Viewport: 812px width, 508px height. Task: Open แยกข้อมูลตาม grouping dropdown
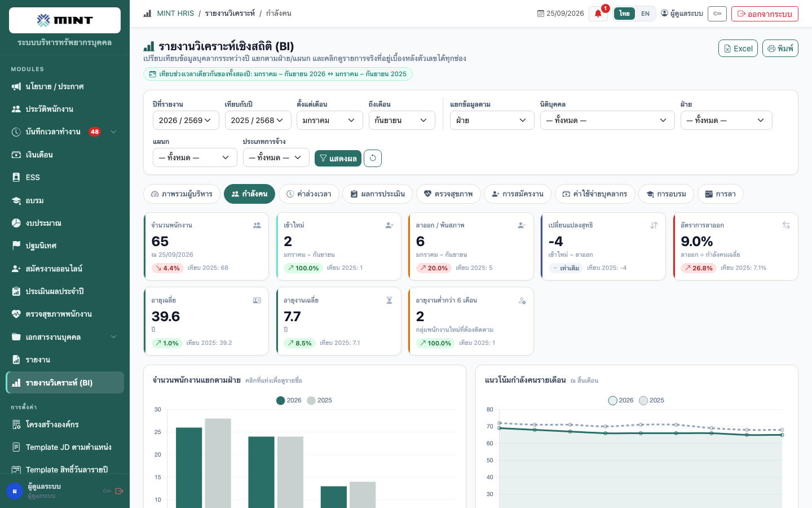pos(492,120)
